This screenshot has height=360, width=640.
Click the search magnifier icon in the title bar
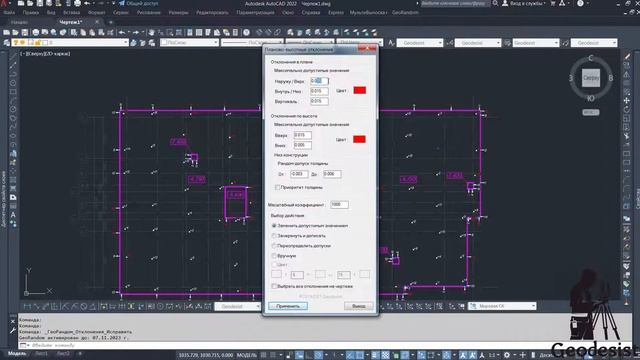point(495,3)
